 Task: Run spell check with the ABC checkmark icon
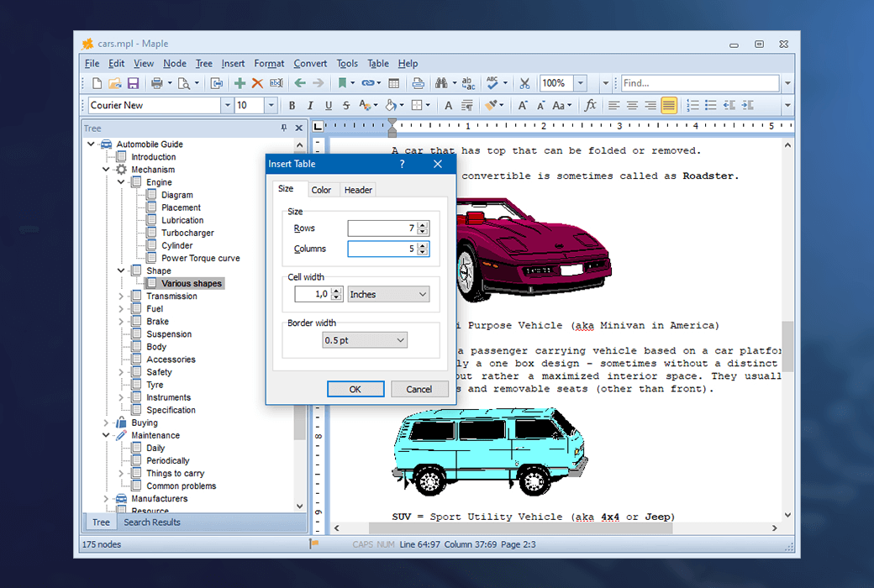point(492,84)
